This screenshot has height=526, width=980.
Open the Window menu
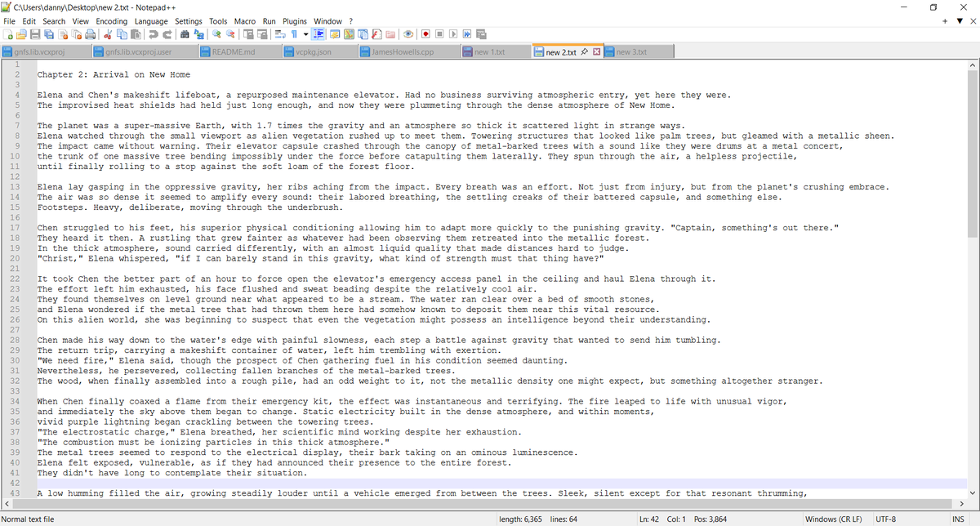(328, 20)
